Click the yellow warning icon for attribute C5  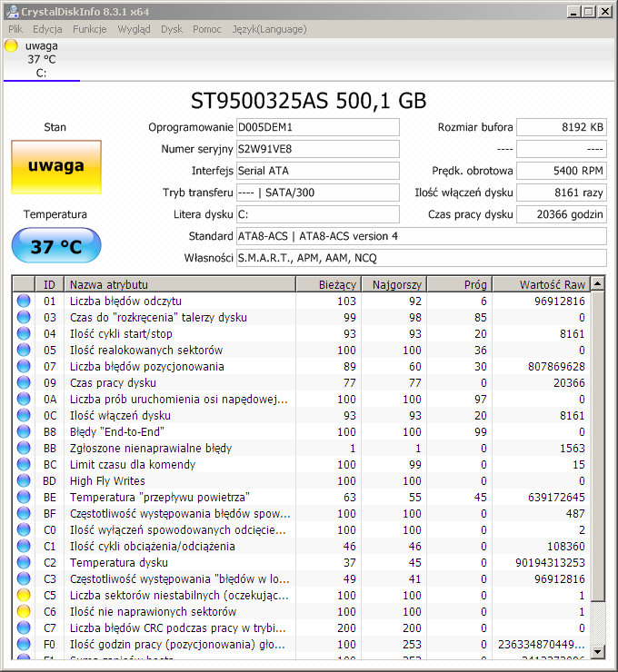point(24,596)
